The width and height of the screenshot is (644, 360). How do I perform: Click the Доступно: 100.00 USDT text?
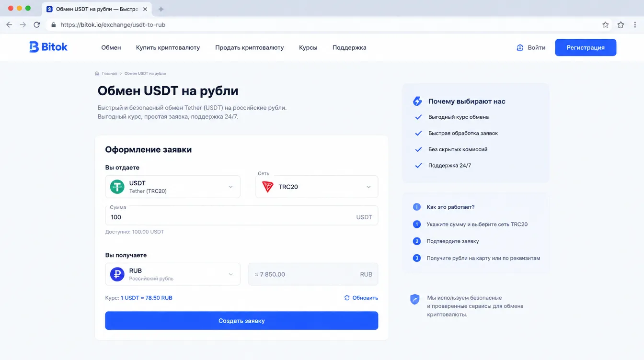[x=135, y=232]
